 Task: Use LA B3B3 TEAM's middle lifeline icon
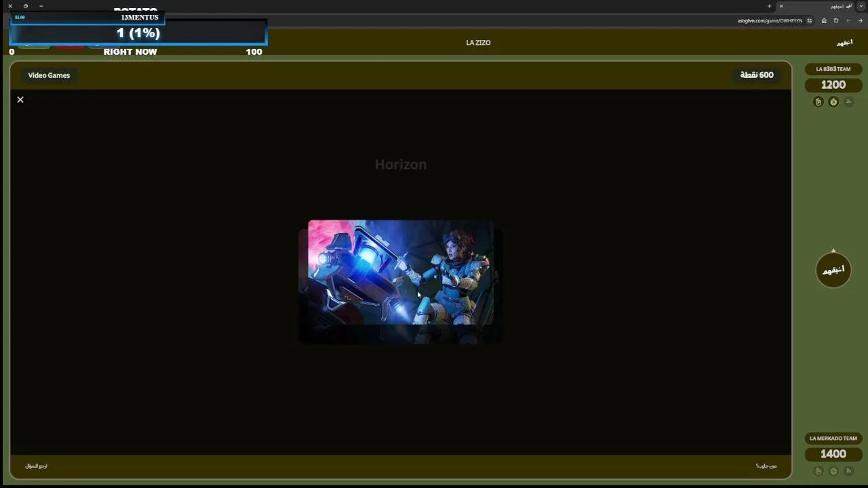pyautogui.click(x=833, y=102)
